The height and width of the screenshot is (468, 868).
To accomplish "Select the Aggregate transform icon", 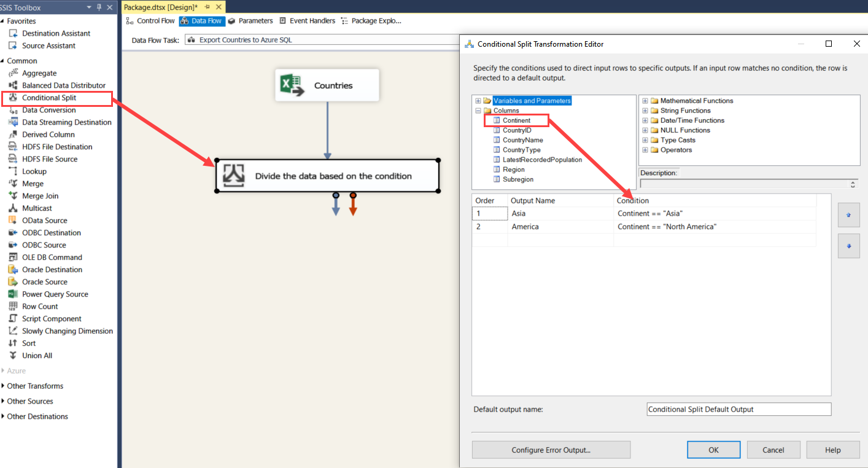I will (x=13, y=73).
